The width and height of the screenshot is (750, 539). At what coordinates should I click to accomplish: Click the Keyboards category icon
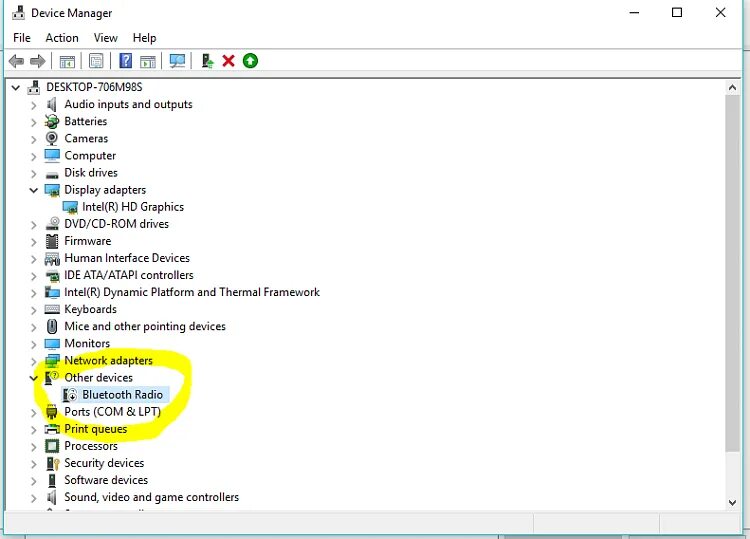click(52, 309)
